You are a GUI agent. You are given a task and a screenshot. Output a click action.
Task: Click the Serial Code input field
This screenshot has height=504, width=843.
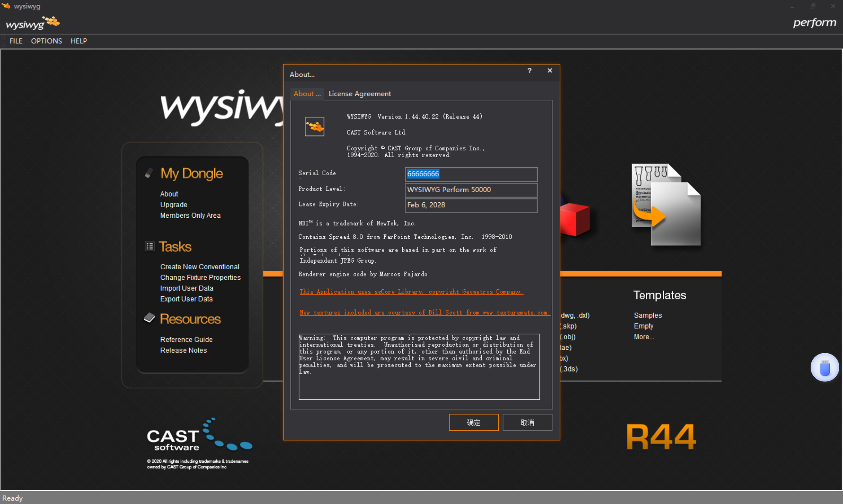[x=471, y=174]
